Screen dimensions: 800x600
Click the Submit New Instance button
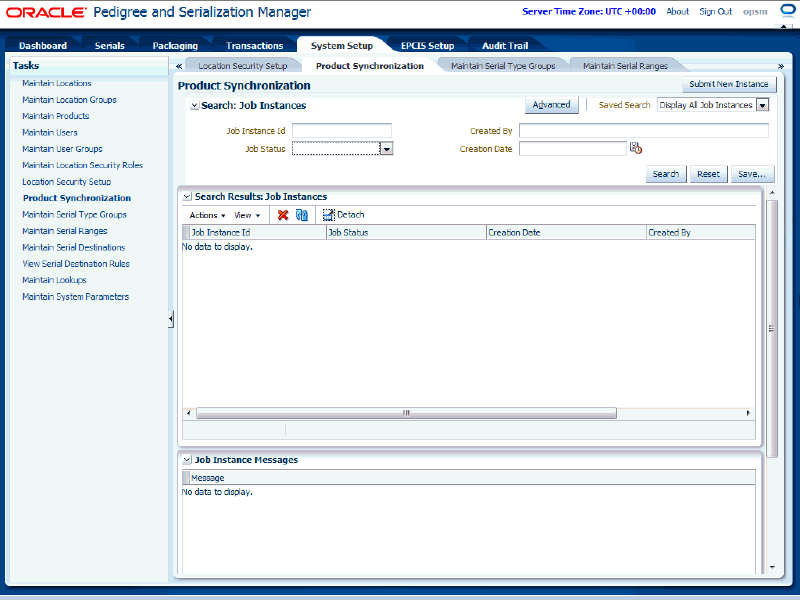729,84
